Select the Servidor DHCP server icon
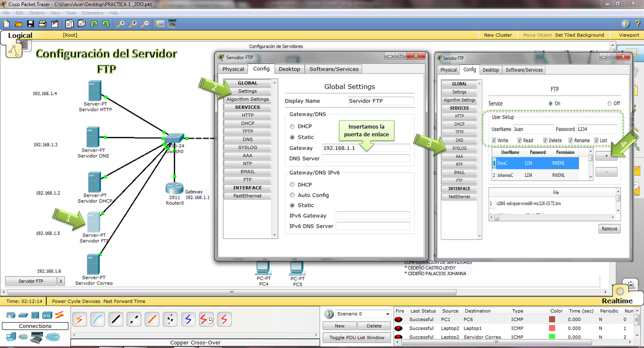The image size is (644, 348). [95, 182]
